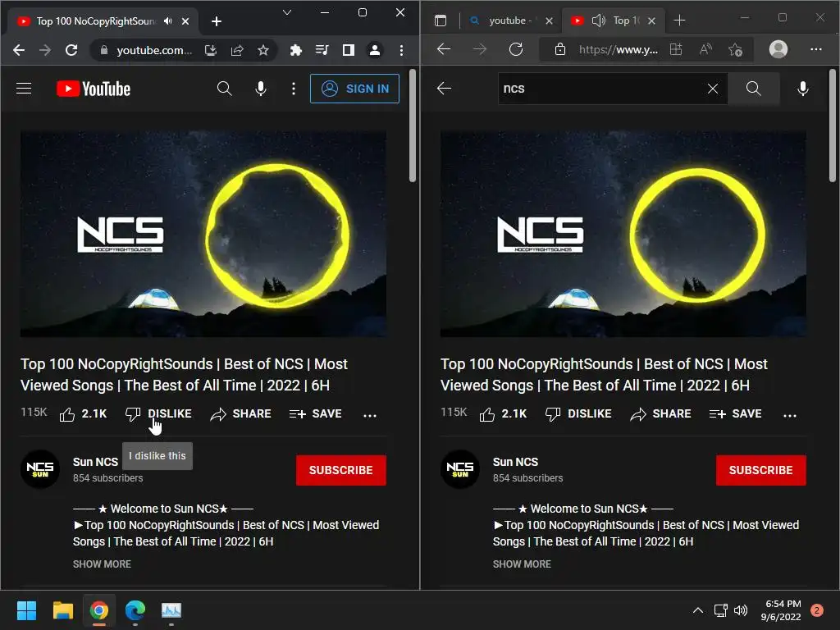Open File Explorer from taskbar
The width and height of the screenshot is (840, 630).
point(62,610)
